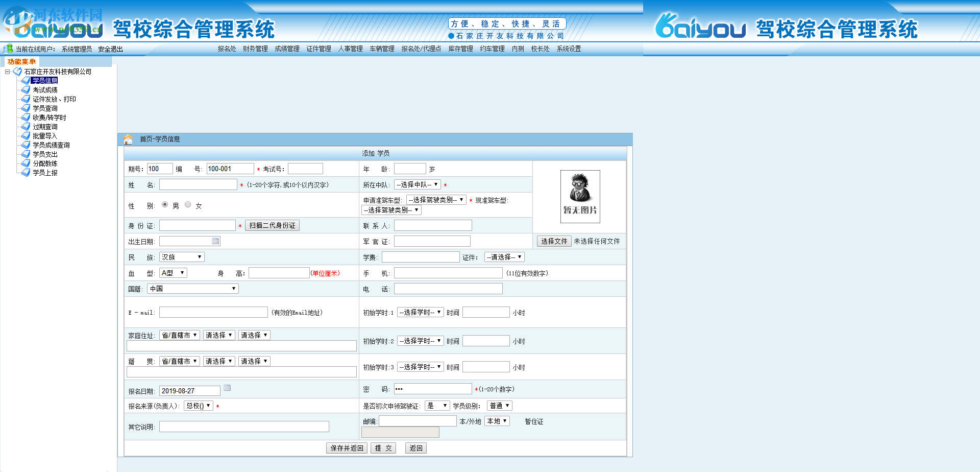Collapse the 石家庄开友科技有限公司 tree node
Image resolution: width=980 pixels, height=472 pixels.
(x=8, y=72)
